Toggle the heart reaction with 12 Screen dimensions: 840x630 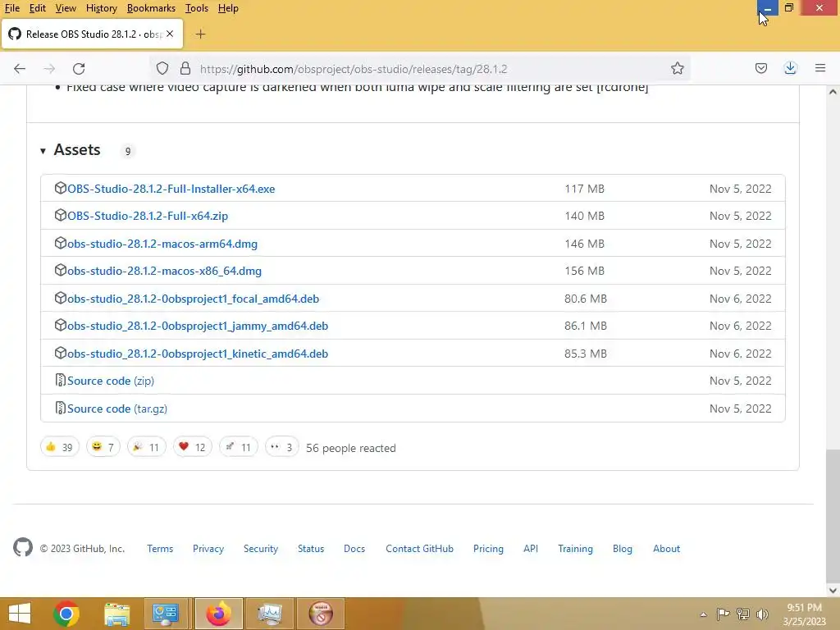[192, 447]
